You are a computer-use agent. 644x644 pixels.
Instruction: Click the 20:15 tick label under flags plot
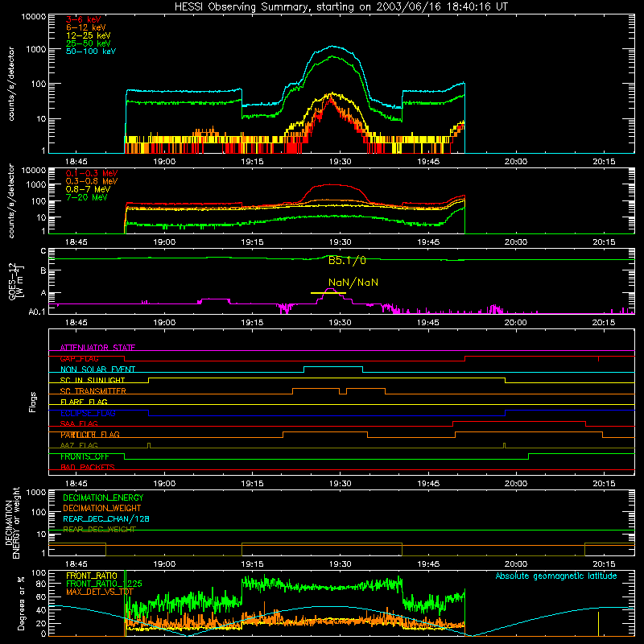604,484
